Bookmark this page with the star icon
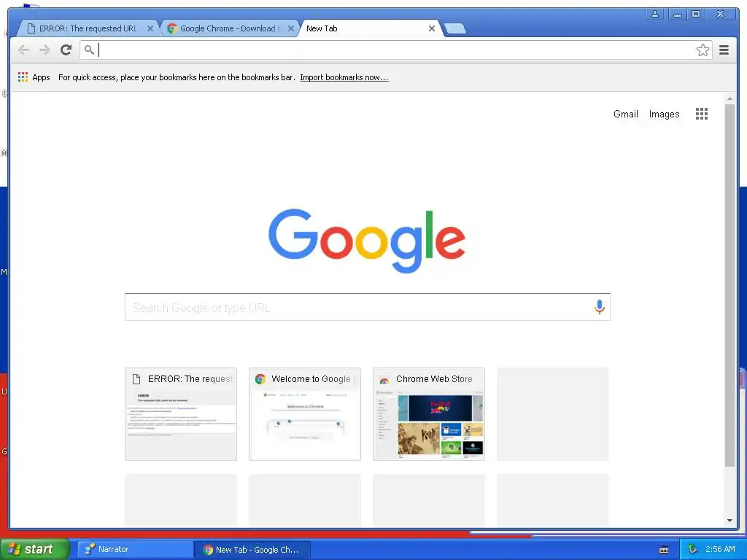747x560 pixels. coord(703,50)
